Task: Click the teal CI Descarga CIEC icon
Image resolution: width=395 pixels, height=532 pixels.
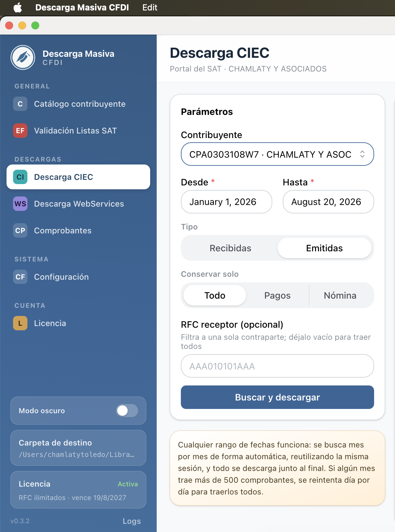Action: pos(20,177)
